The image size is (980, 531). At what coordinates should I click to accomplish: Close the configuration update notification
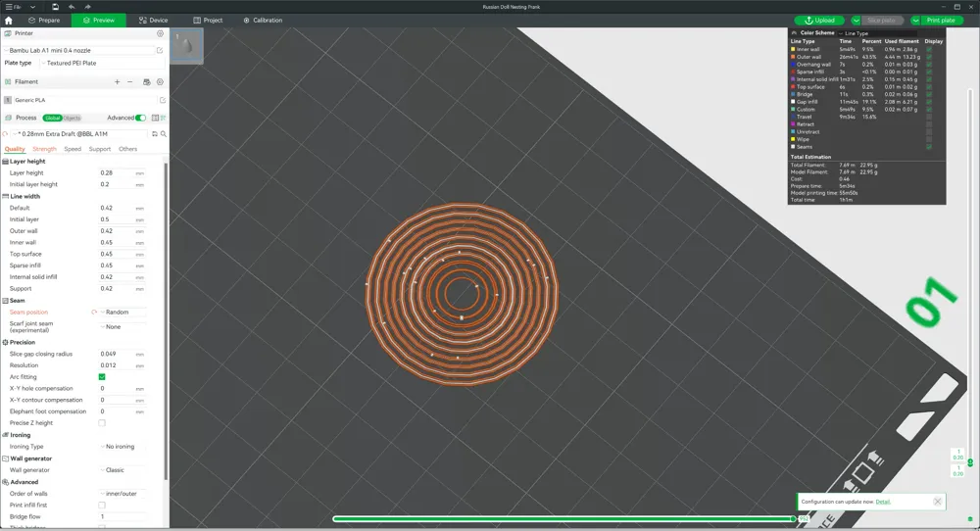(937, 502)
